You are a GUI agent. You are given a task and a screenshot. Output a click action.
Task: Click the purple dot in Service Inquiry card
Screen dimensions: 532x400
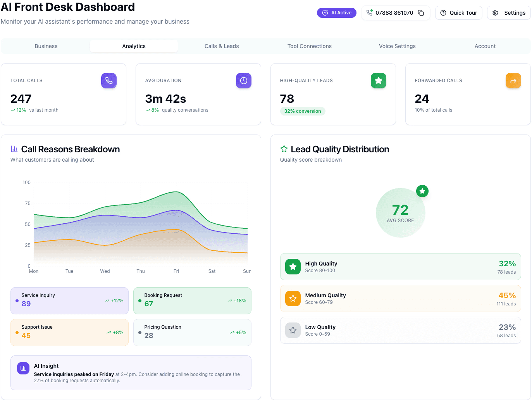[17, 301]
